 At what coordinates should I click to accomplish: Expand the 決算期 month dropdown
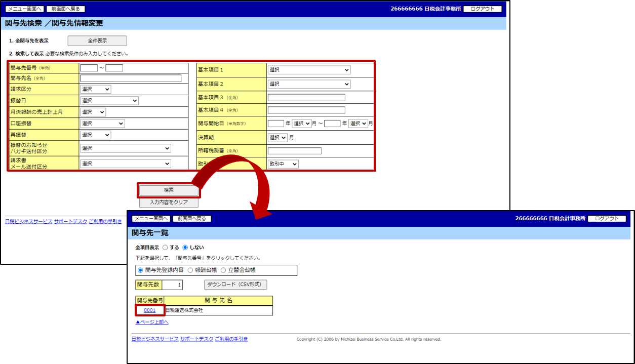[x=277, y=138]
